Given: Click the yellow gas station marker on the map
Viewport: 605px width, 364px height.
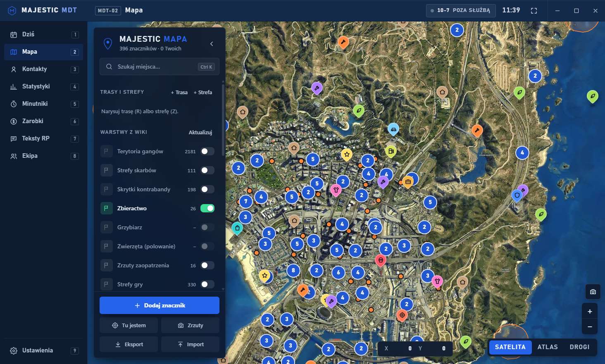Looking at the screenshot, I should [391, 151].
